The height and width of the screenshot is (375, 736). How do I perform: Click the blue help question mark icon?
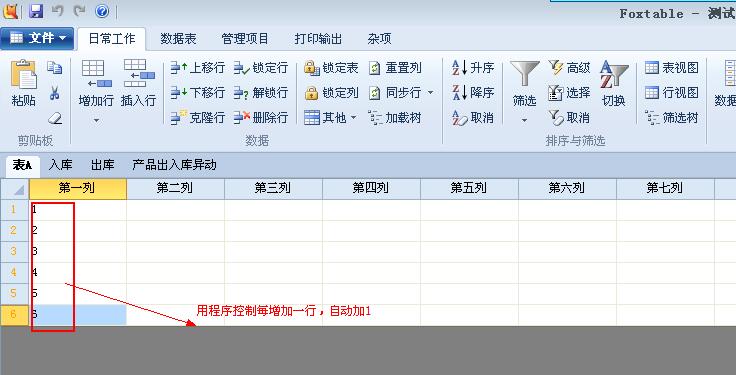(x=102, y=11)
